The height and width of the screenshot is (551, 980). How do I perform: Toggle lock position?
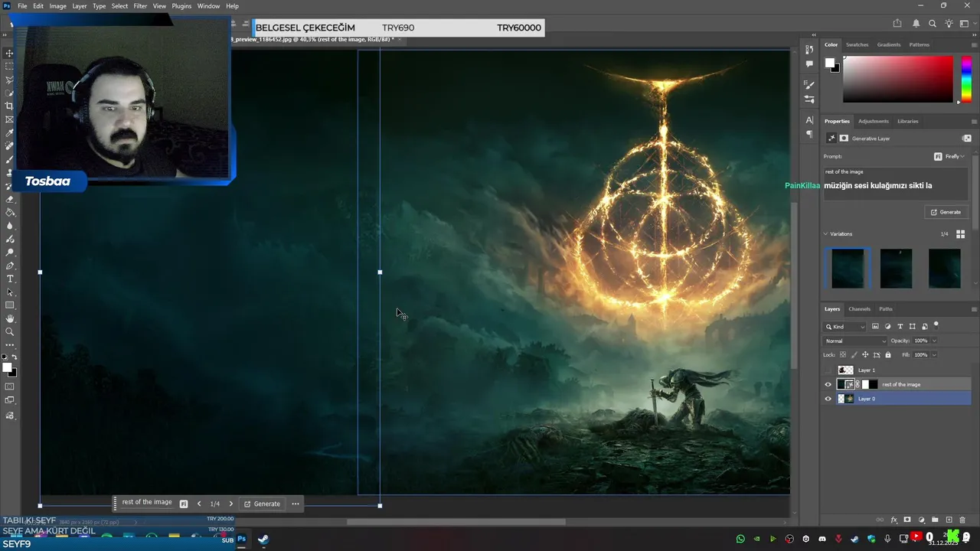pyautogui.click(x=865, y=355)
